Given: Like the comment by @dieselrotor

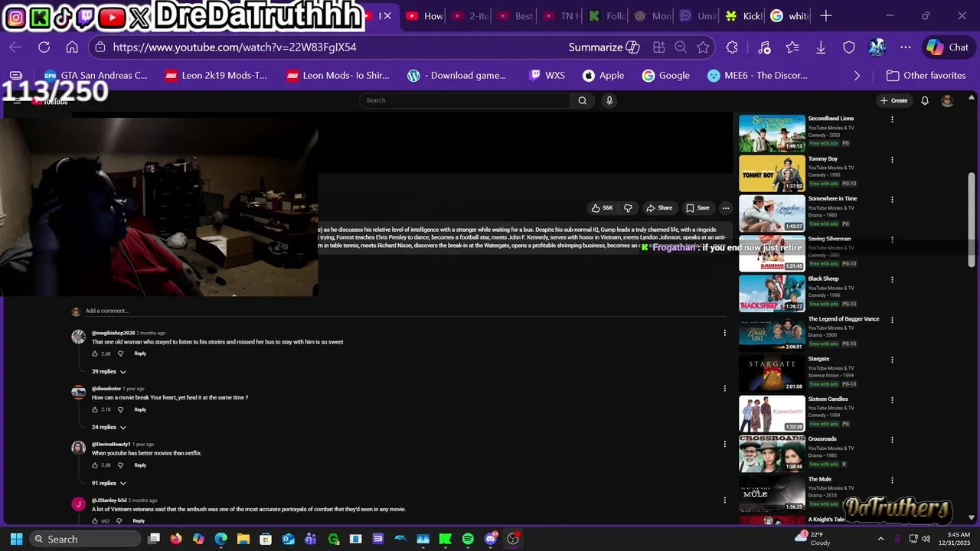Looking at the screenshot, I should (x=96, y=409).
